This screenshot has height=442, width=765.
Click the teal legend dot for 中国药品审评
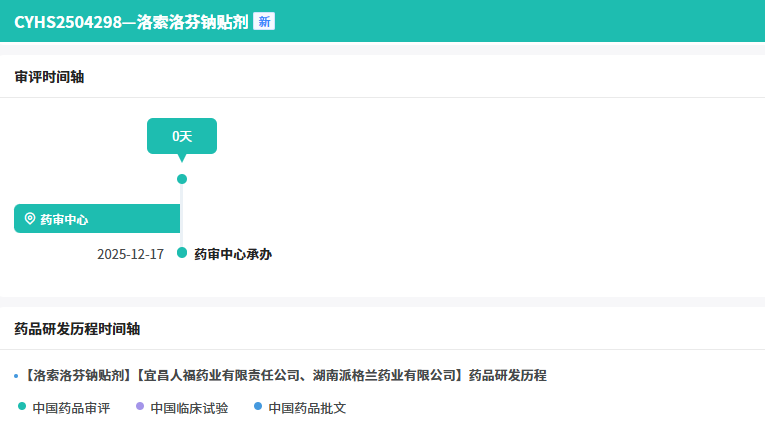[22, 407]
